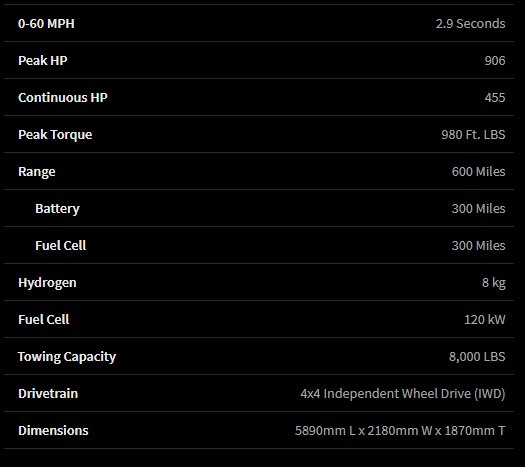Select the 8 kg hydrogen value
This screenshot has height=467, width=525.
pos(494,283)
